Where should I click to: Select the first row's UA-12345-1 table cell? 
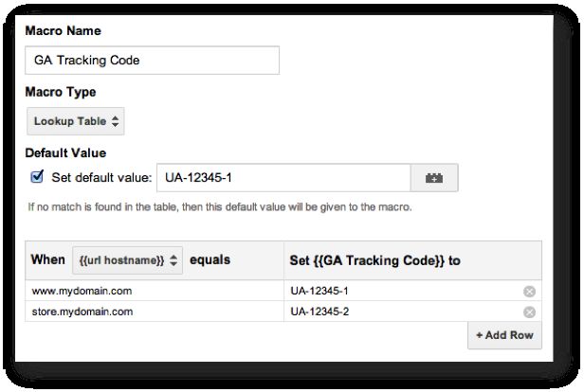[412, 291]
